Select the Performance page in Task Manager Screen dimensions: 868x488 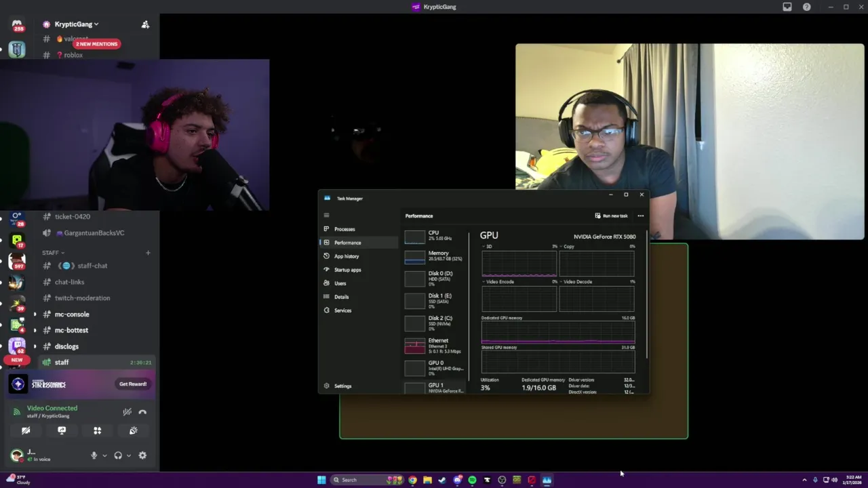[x=359, y=243]
